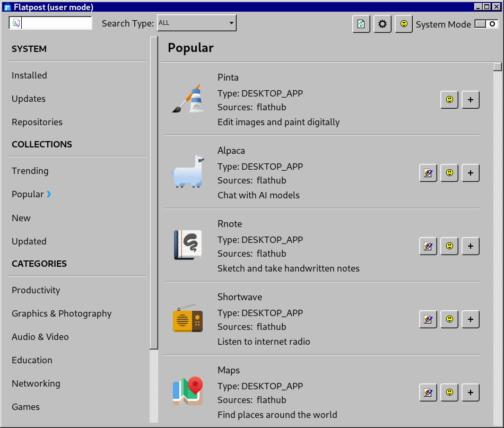Click the Maps app title
Image resolution: width=504 pixels, height=428 pixels.
pos(229,371)
